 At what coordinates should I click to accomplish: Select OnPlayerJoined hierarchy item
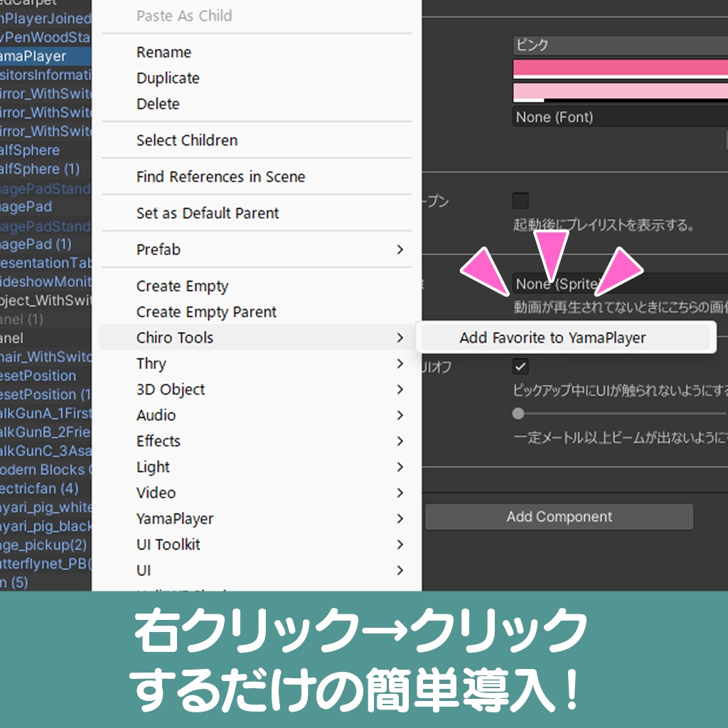click(x=45, y=18)
